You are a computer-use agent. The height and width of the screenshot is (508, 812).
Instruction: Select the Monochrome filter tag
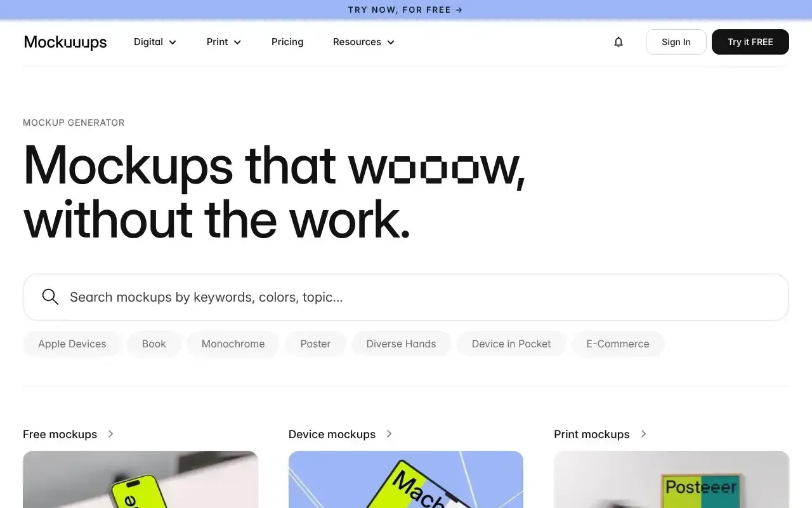pyautogui.click(x=233, y=344)
